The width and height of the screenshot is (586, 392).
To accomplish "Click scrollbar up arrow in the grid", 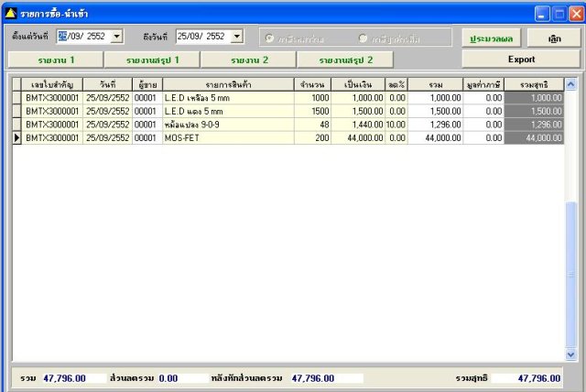I will point(570,84).
